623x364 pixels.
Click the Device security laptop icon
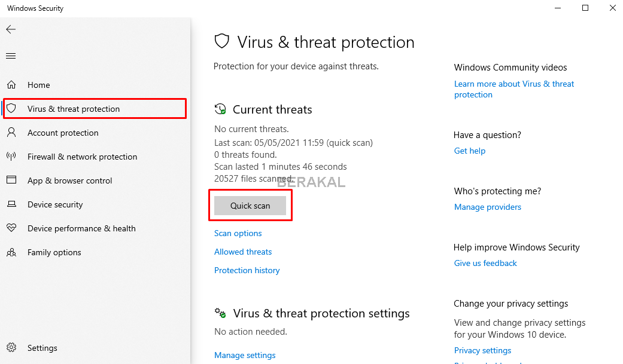pos(11,204)
